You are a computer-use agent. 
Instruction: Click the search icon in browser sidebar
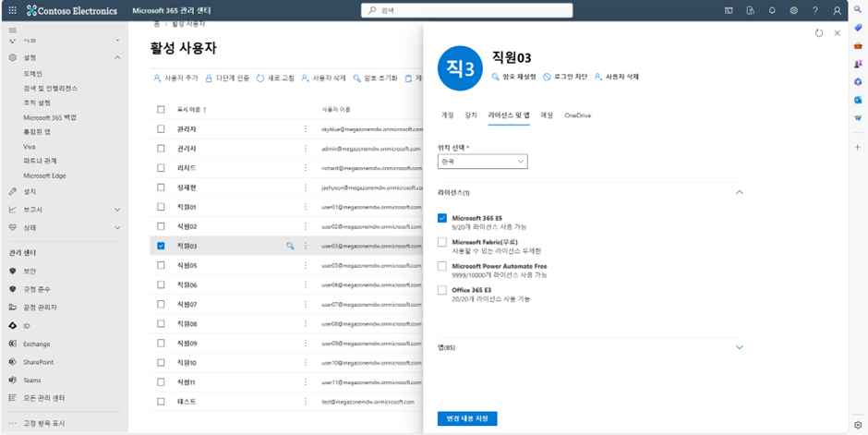(858, 10)
